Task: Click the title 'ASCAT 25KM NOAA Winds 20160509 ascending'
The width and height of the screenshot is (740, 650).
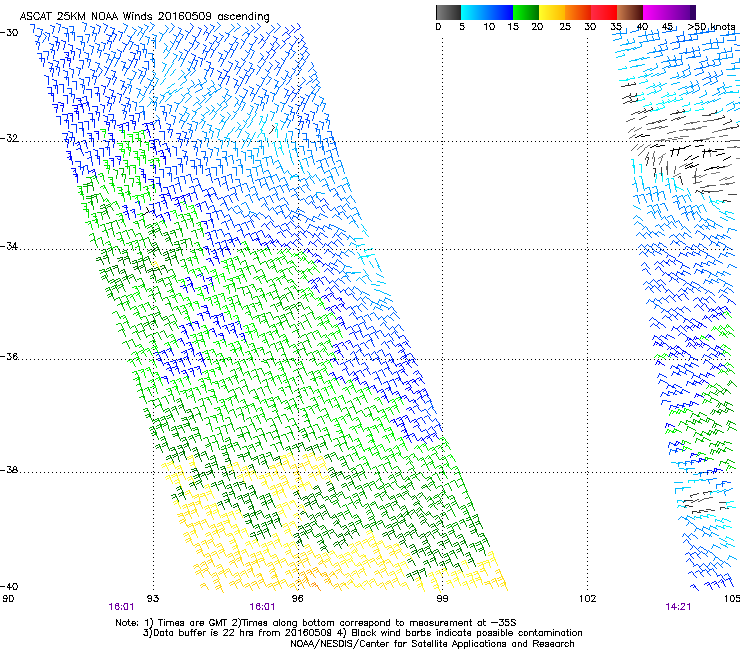Action: 144,17
